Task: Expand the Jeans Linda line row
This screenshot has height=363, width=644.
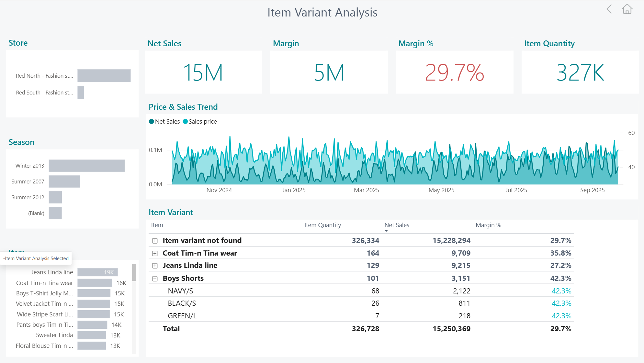Action: 155,266
